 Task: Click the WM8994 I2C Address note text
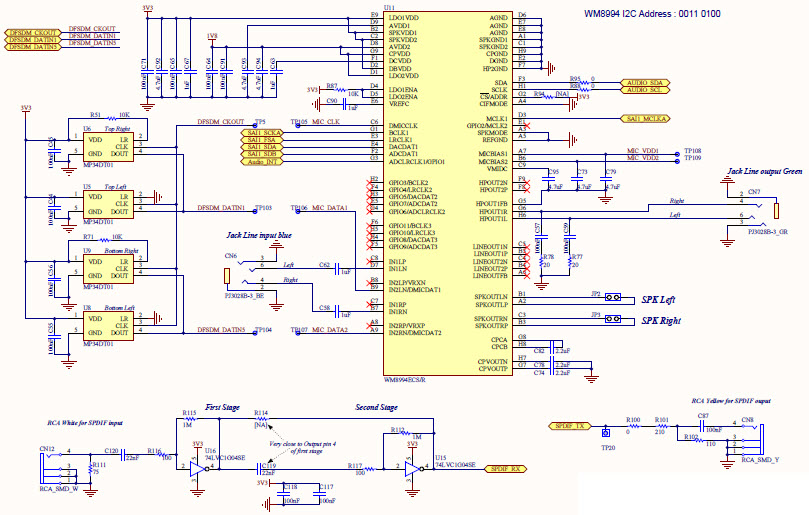click(652, 14)
